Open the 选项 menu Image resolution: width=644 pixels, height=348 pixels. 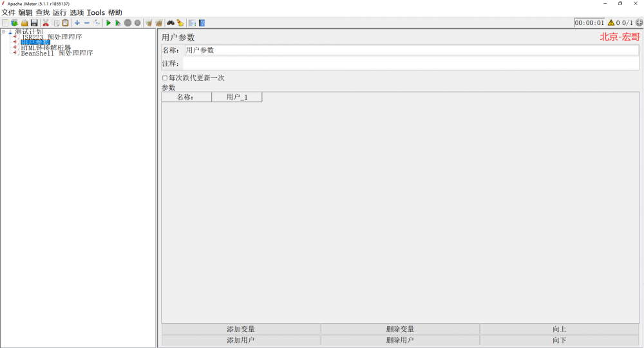coord(77,13)
